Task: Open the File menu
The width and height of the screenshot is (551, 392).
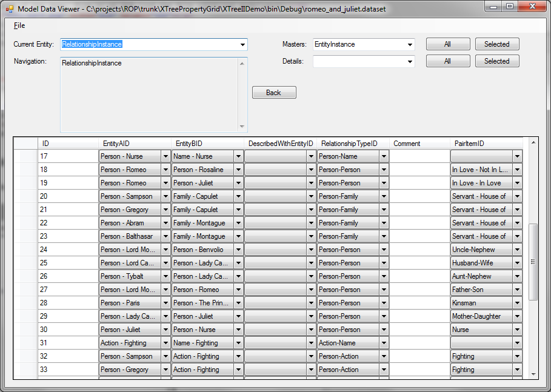Action: coord(19,25)
